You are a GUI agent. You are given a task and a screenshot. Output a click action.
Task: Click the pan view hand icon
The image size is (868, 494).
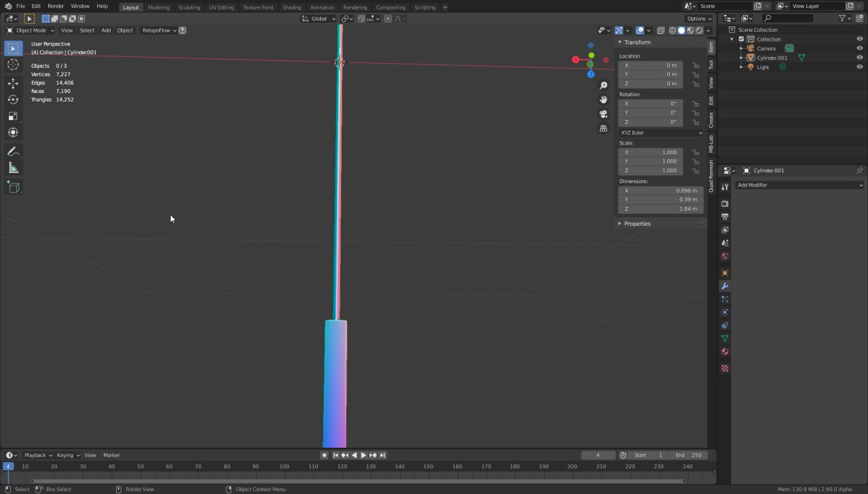point(604,100)
